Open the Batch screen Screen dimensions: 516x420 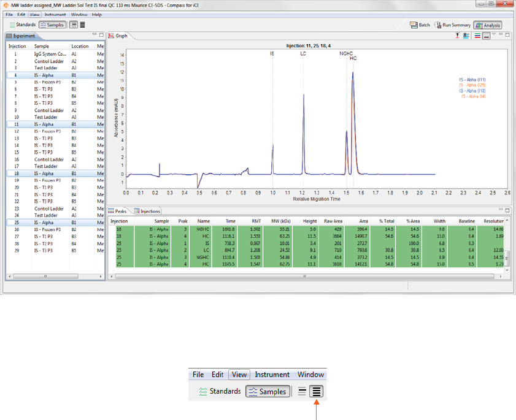[x=420, y=25]
